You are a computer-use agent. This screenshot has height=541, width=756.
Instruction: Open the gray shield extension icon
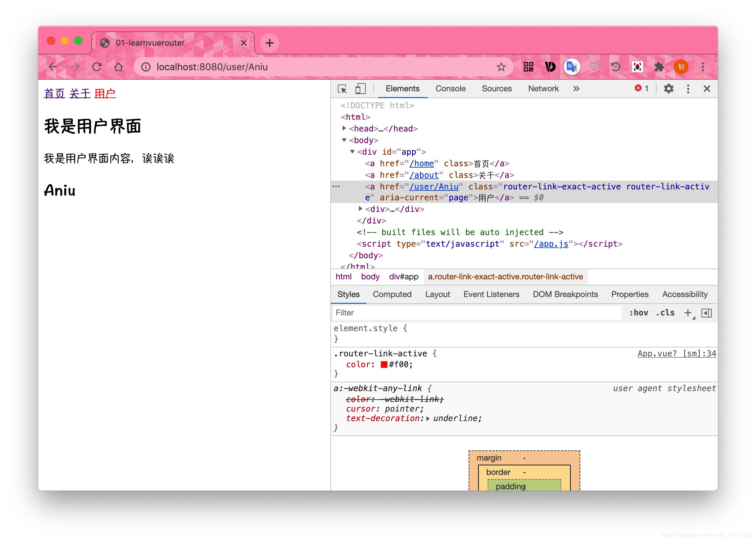[594, 67]
